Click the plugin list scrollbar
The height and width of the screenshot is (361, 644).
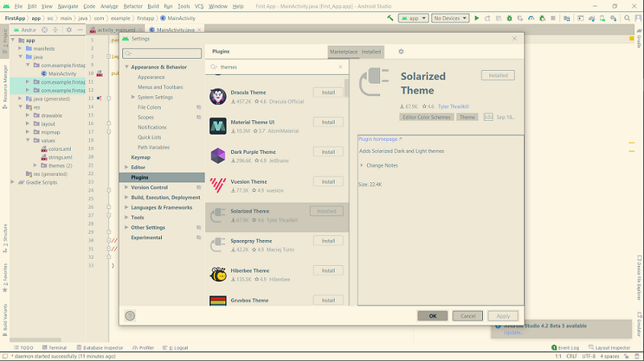tap(346, 89)
